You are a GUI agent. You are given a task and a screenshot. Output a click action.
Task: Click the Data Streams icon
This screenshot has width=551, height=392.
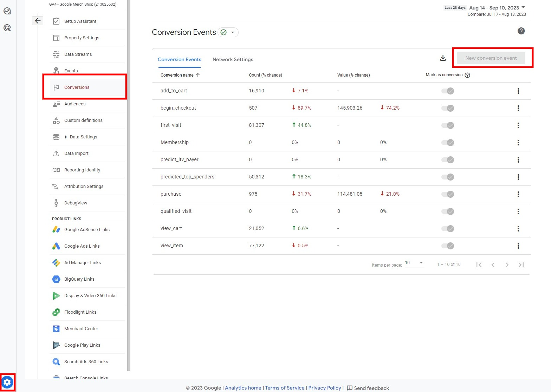[56, 54]
